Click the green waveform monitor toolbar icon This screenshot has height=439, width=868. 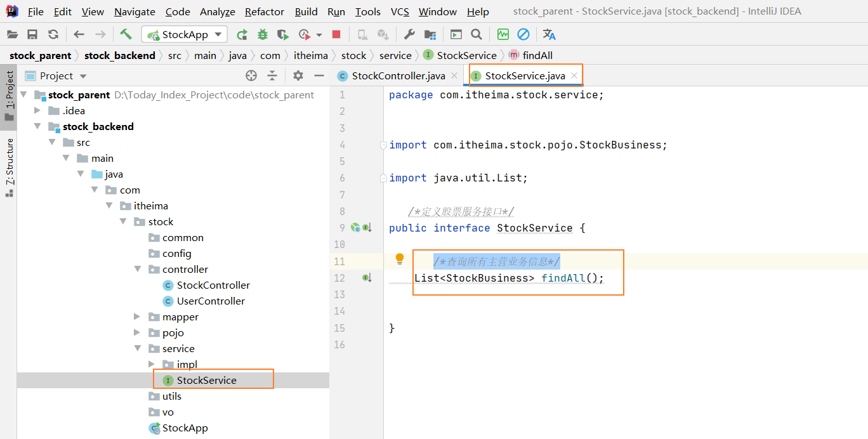[503, 34]
